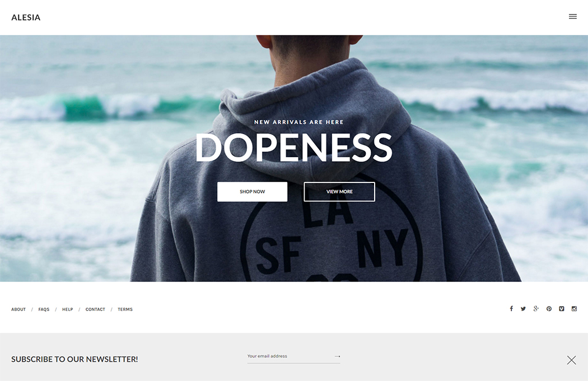Visit the Facebook page

pos(511,309)
